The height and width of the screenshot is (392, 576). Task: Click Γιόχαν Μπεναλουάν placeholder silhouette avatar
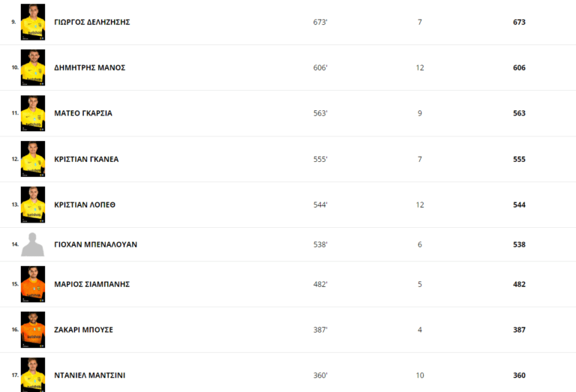tap(33, 244)
